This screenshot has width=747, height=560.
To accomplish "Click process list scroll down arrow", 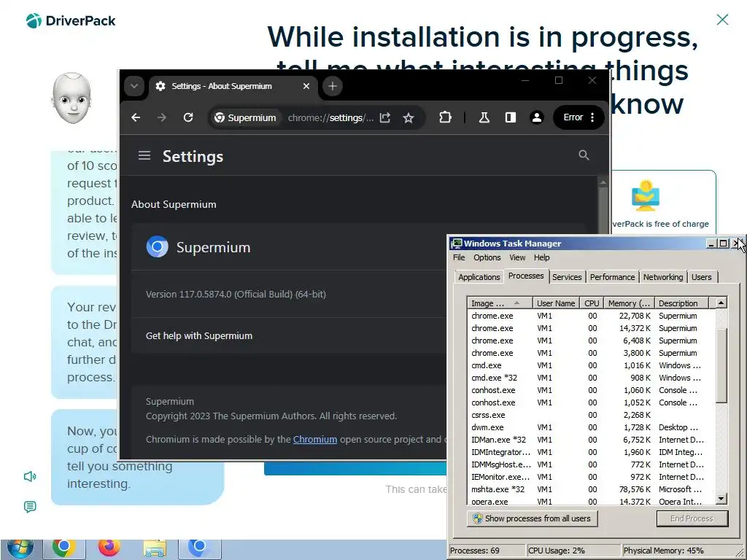I will [x=721, y=499].
